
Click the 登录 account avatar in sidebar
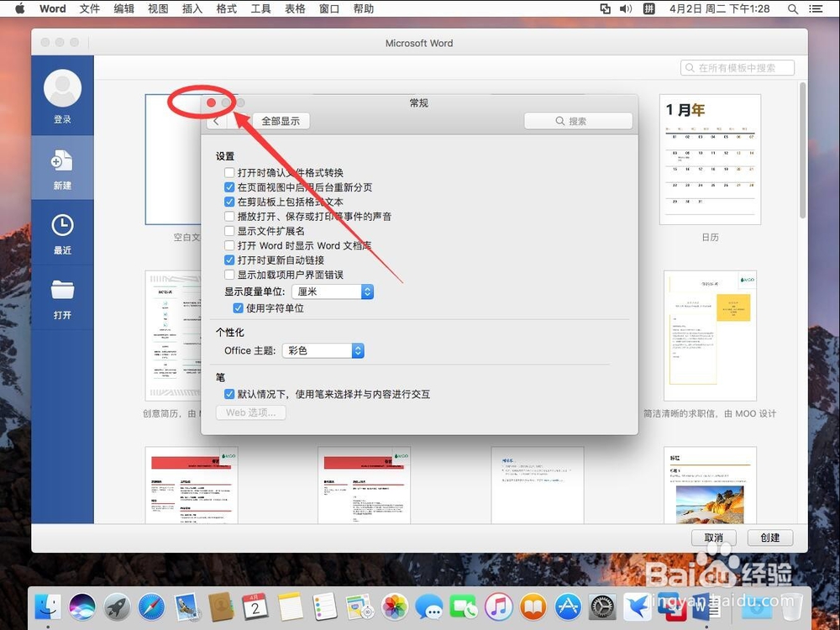pos(62,88)
